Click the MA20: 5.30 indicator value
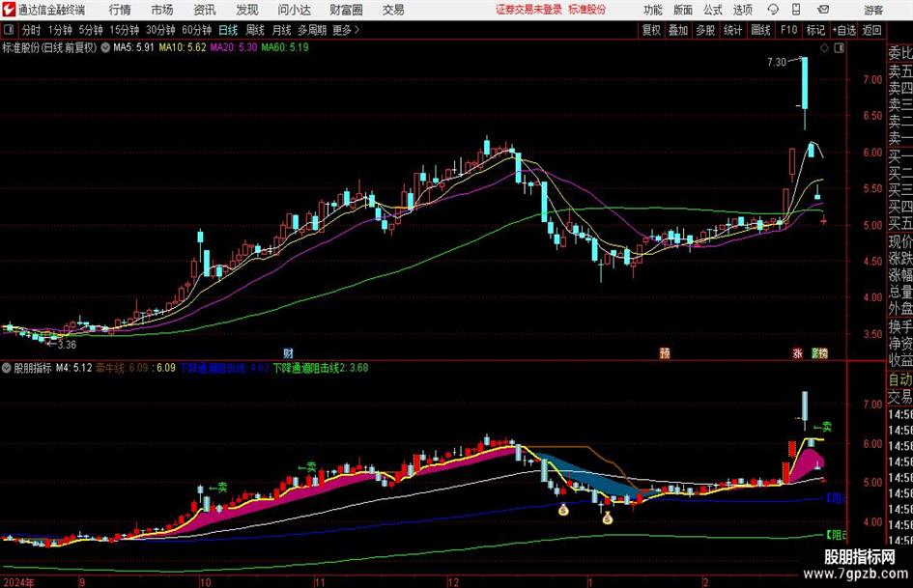 [234, 47]
